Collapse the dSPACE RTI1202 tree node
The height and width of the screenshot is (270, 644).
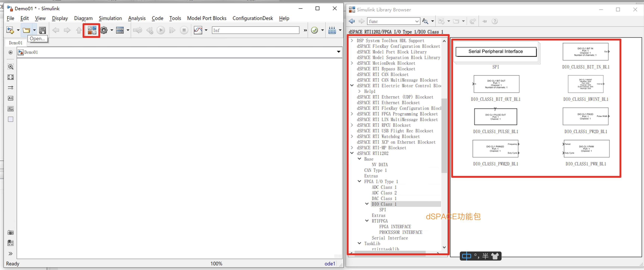click(352, 153)
